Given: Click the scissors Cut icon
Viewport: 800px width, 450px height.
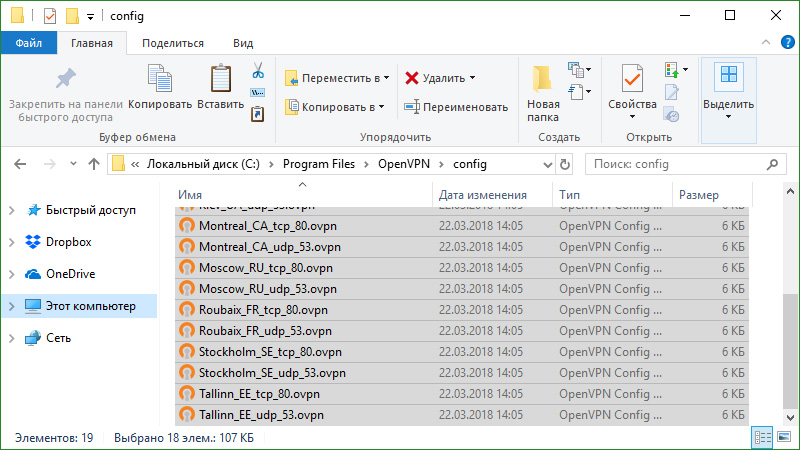Looking at the screenshot, I should (257, 70).
